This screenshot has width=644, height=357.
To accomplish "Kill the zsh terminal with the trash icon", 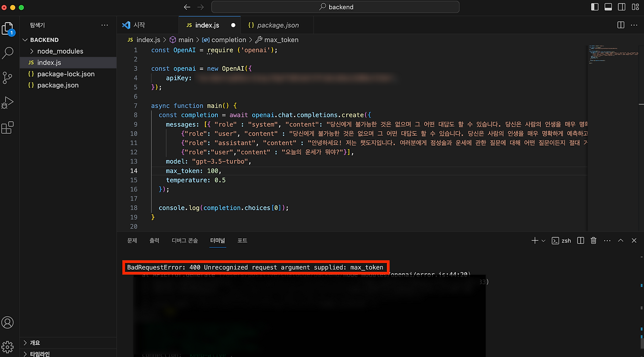I will tap(593, 240).
